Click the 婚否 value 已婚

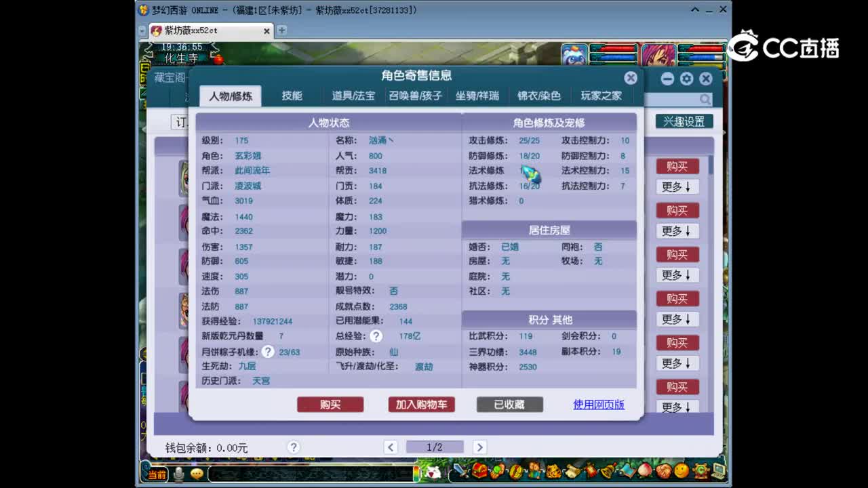tap(510, 247)
